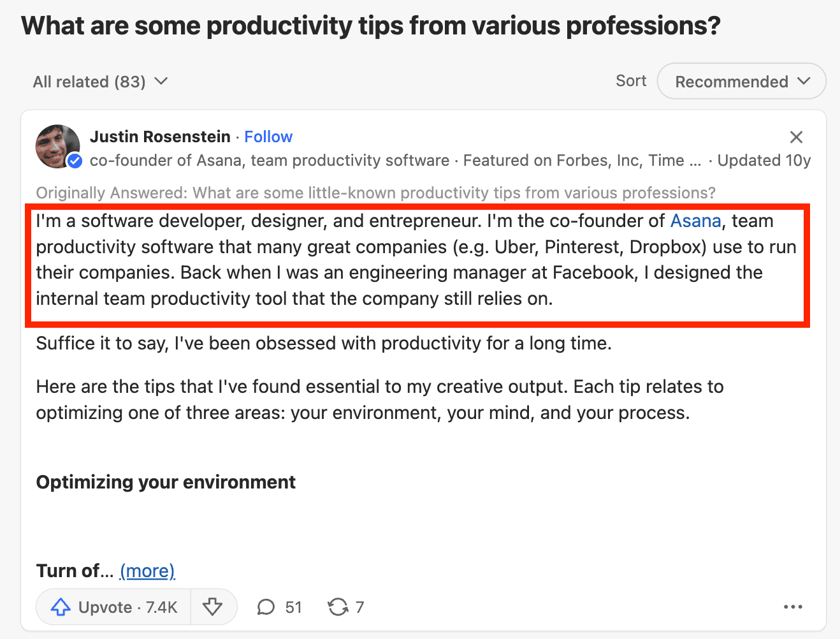Viewport: 840px width, 639px height.
Task: Click the co-founder of Asana credential line
Action: pyautogui.click(x=269, y=161)
